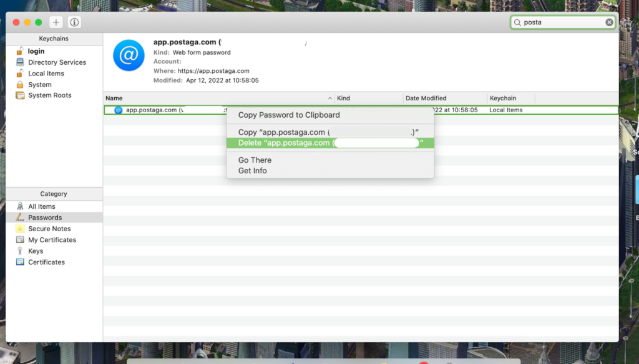Click the plus icon to add keychain item
This screenshot has width=639, height=364.
tap(56, 22)
